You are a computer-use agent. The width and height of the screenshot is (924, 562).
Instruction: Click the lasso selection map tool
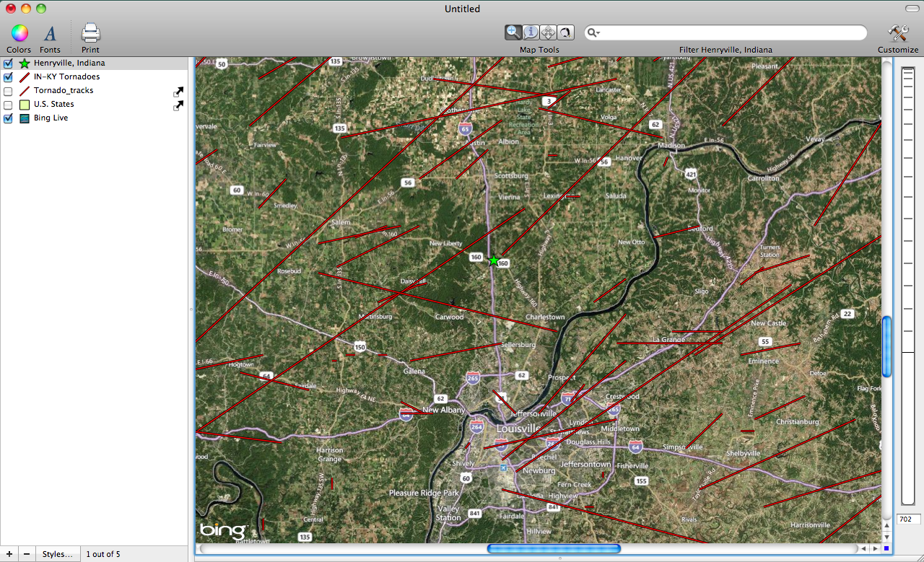pyautogui.click(x=565, y=32)
